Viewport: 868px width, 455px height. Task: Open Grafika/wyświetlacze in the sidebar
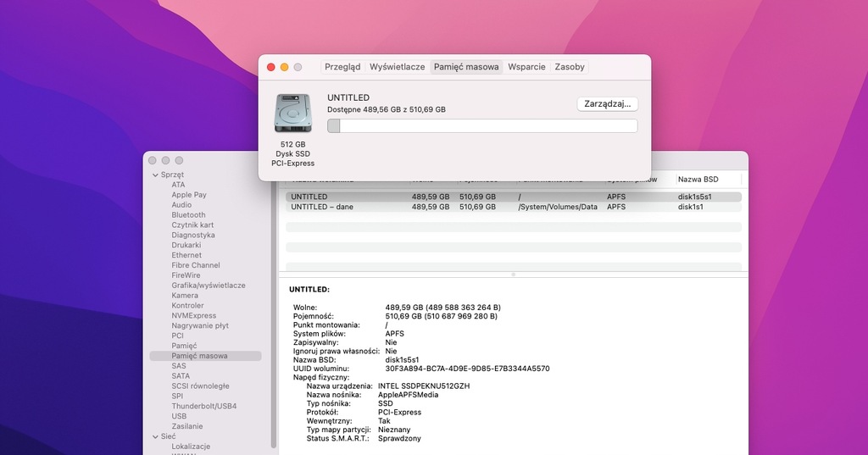209,285
